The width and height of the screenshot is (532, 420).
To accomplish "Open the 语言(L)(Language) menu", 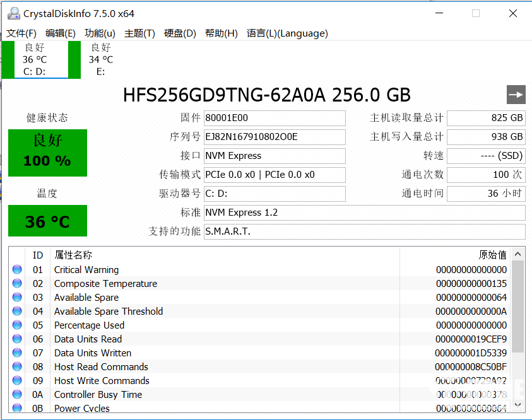I will coord(287,33).
